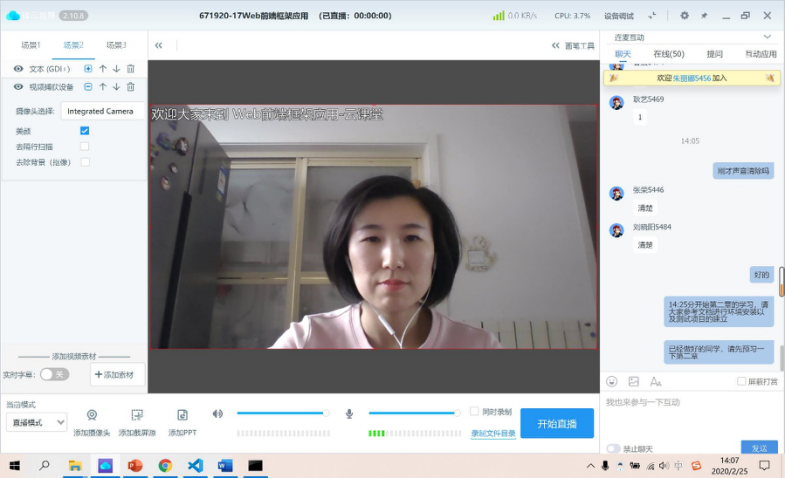
Task: Switch to the 场景3 tab
Action: tap(116, 45)
